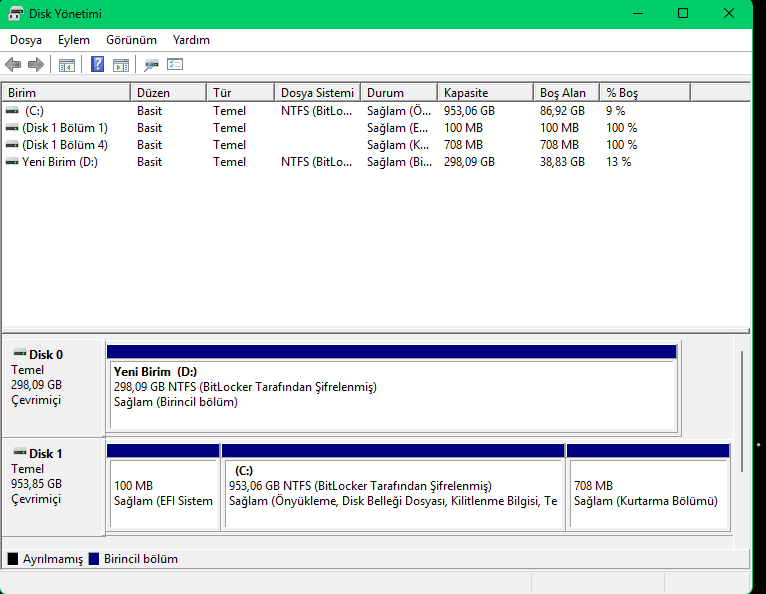Sort by the Tür column header
766x594 pixels.
(240, 93)
